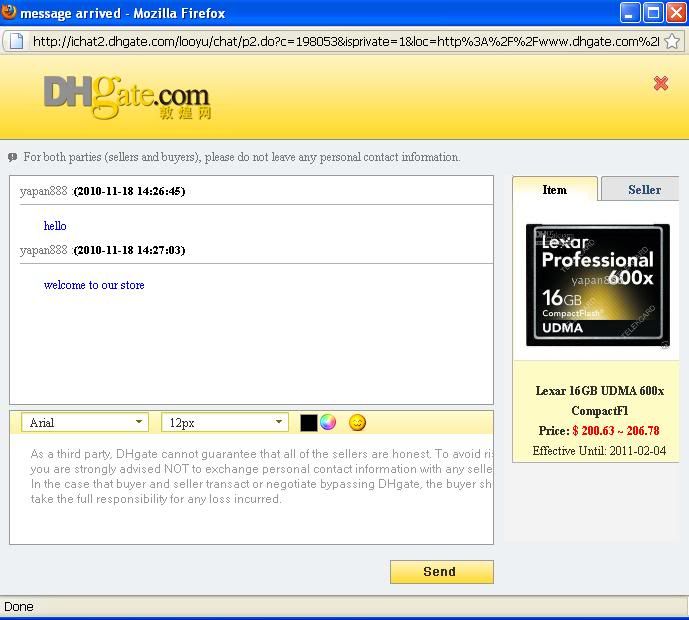Open the smiley emoticon picker

point(357,423)
